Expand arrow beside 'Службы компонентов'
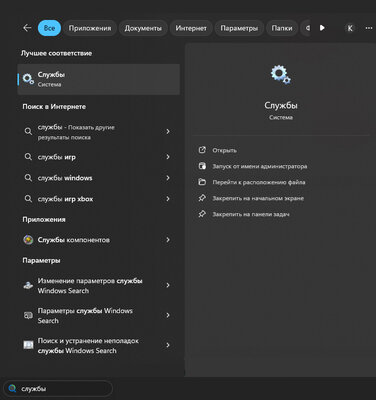The image size is (376, 400). tap(168, 240)
